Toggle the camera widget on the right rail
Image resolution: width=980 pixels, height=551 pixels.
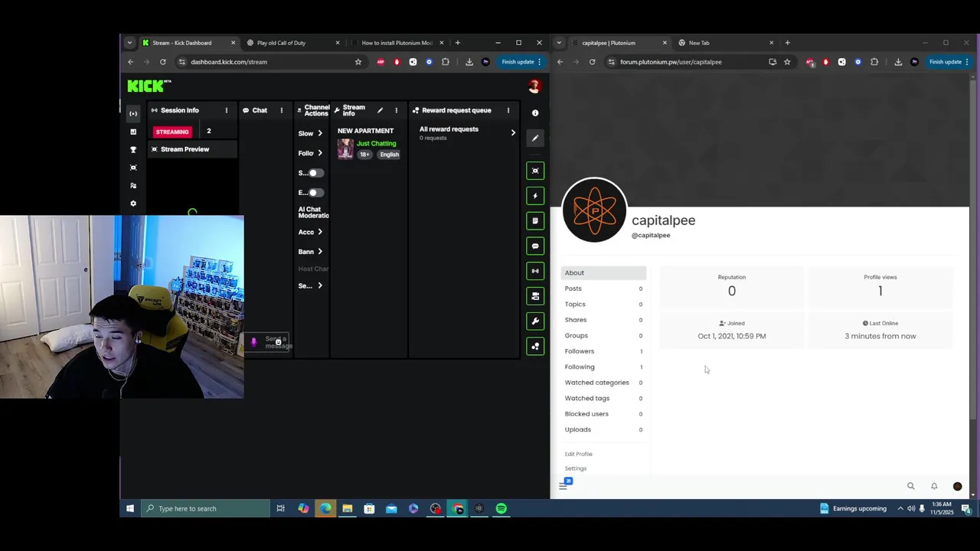(535, 296)
